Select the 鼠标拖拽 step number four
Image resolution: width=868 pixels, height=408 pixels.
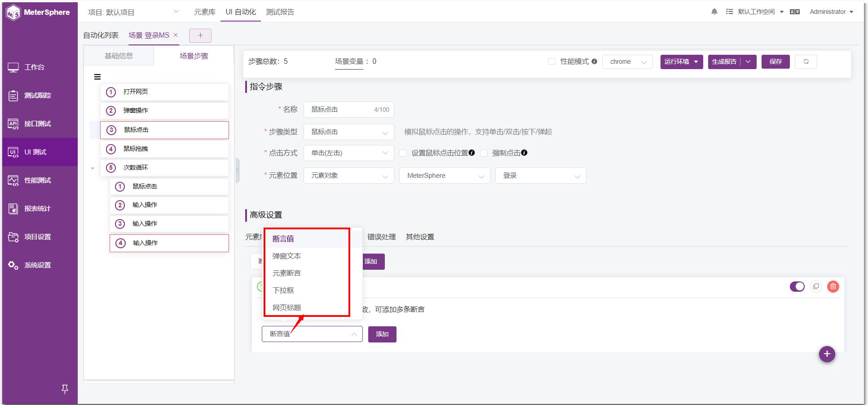point(164,149)
